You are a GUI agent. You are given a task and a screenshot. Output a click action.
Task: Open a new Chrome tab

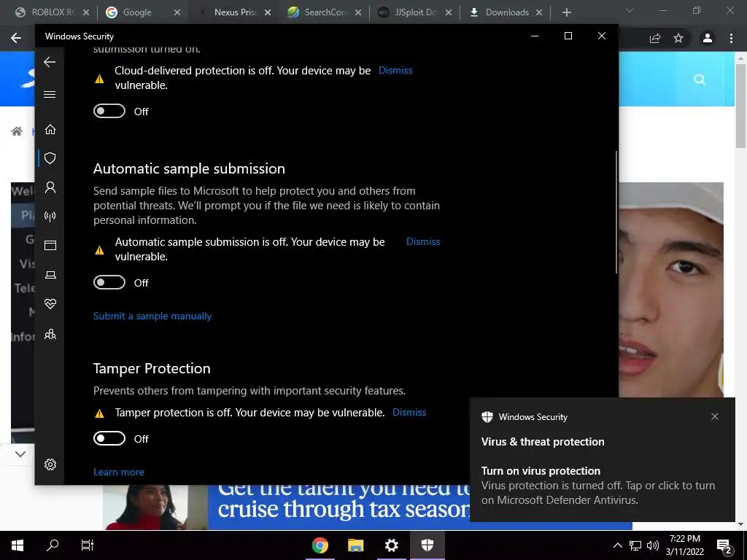pyautogui.click(x=566, y=12)
